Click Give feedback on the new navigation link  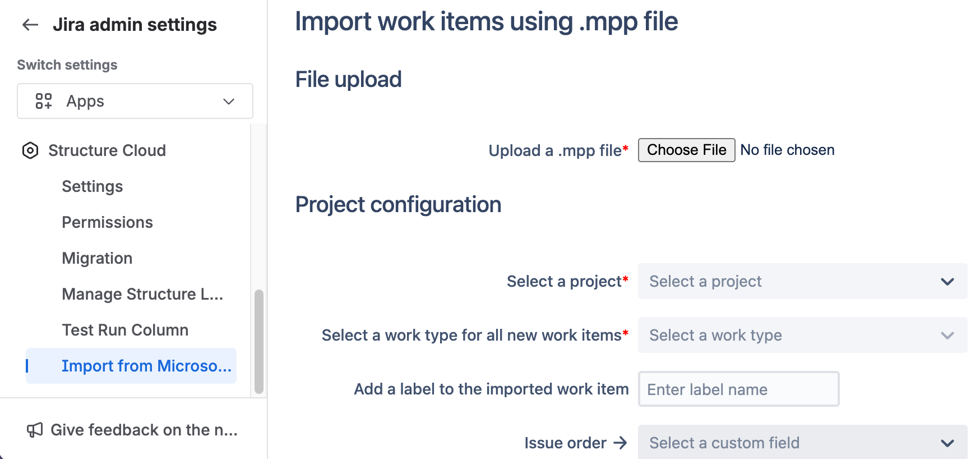pyautogui.click(x=144, y=430)
